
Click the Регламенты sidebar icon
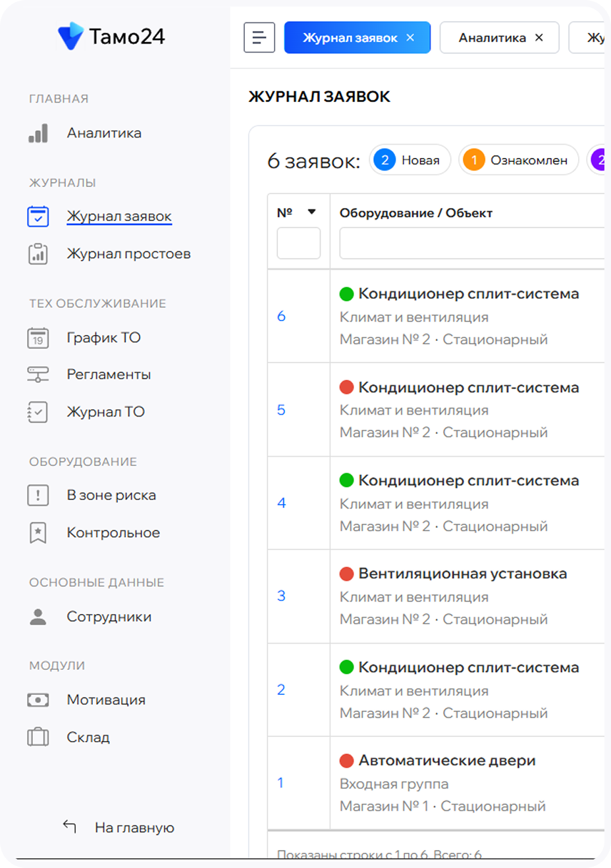pos(38,374)
